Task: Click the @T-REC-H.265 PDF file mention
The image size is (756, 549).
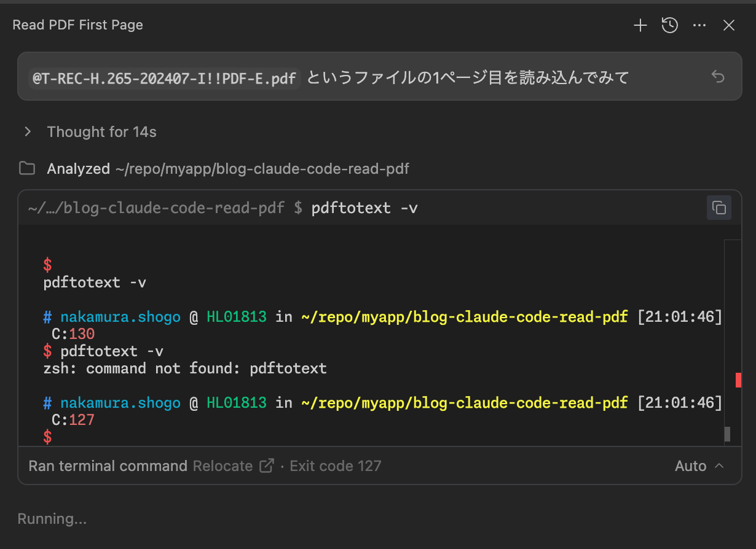Action: [x=164, y=78]
